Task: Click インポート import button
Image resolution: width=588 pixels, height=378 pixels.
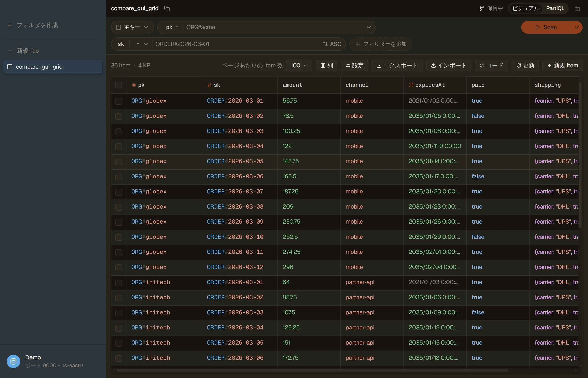Action: click(x=448, y=66)
